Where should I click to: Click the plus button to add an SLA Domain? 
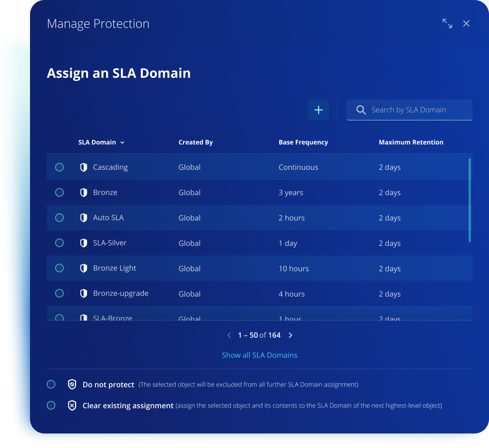coord(319,110)
